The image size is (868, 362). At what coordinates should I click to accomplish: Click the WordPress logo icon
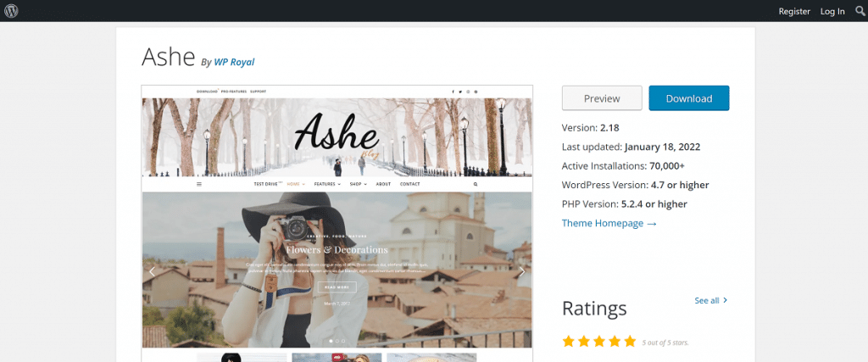tap(11, 10)
